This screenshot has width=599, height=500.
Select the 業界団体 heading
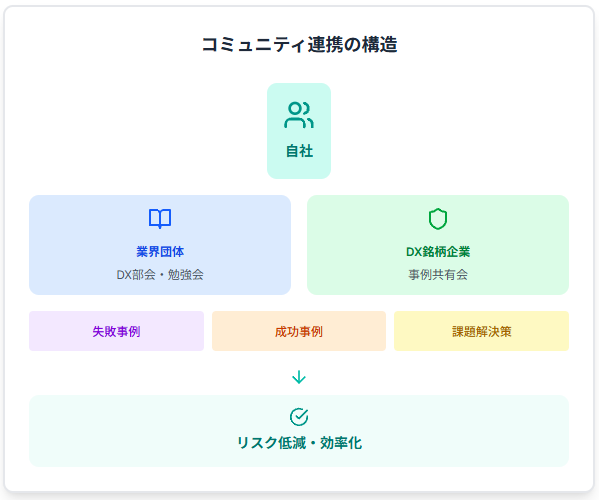(x=160, y=252)
